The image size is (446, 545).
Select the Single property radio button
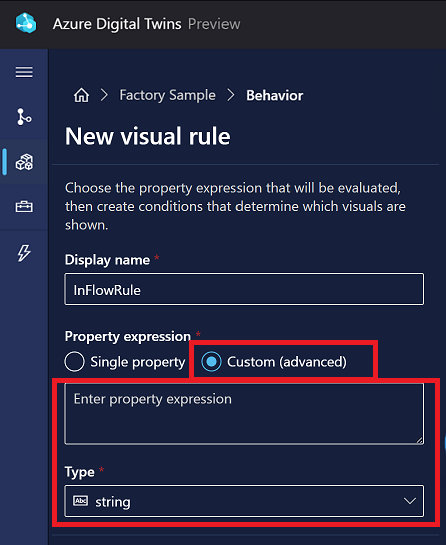[x=74, y=361]
